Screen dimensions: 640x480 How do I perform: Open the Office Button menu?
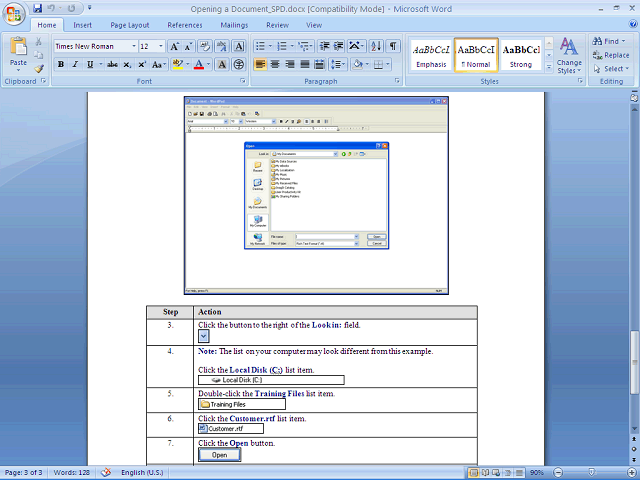pyautogui.click(x=14, y=14)
